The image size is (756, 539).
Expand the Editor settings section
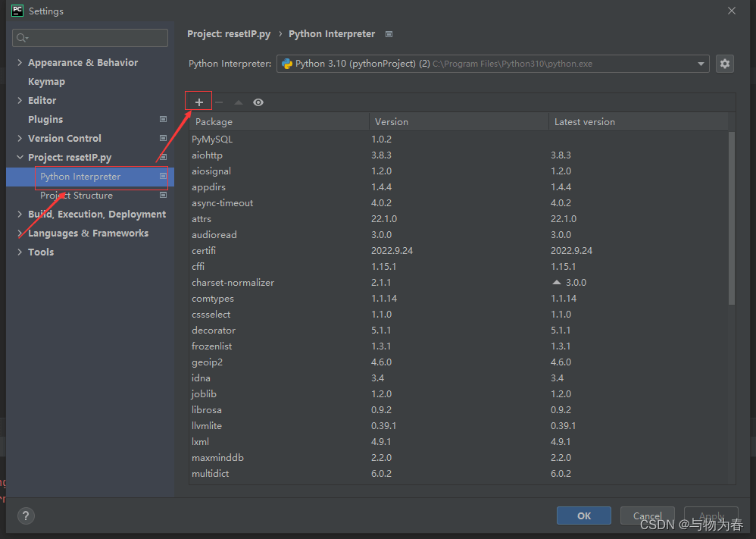20,100
